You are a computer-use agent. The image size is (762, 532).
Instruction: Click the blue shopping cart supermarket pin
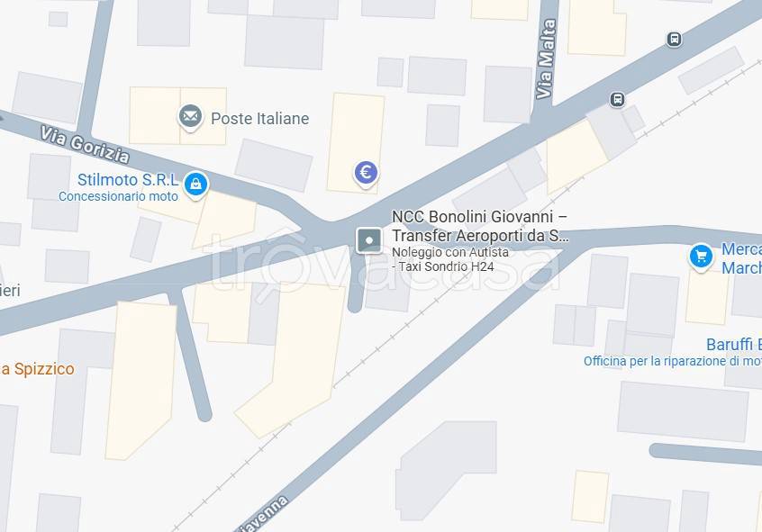point(701,256)
